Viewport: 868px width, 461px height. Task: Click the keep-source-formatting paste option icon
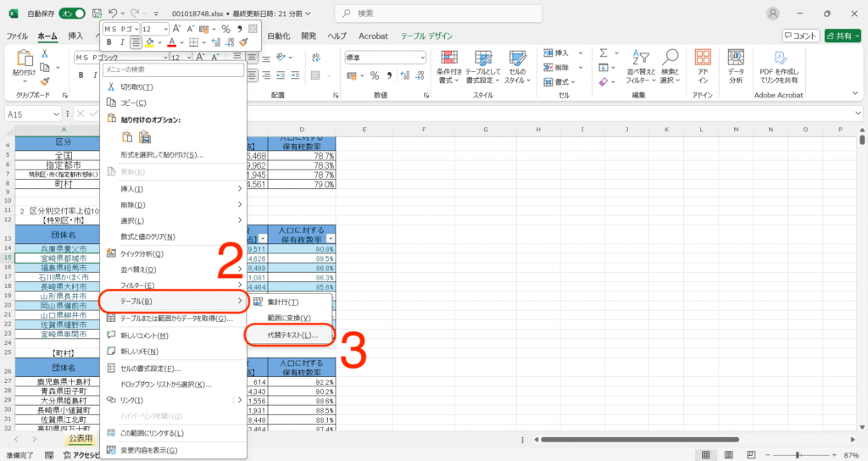(144, 137)
